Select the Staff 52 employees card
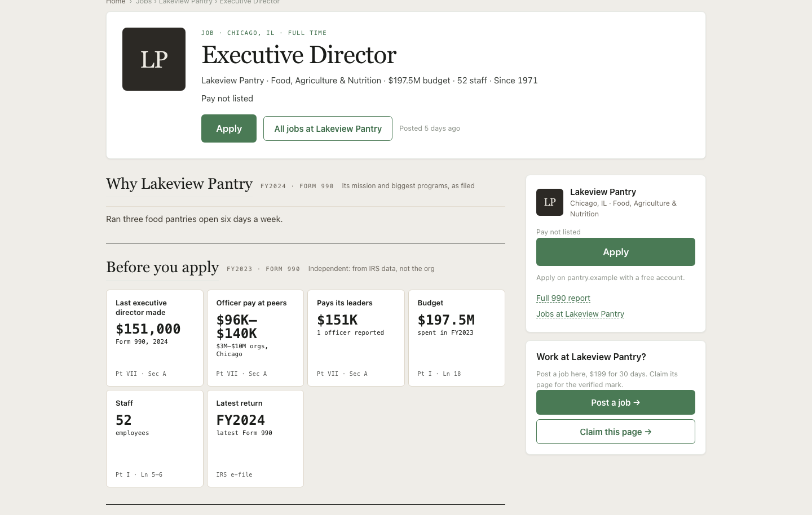 [155, 438]
